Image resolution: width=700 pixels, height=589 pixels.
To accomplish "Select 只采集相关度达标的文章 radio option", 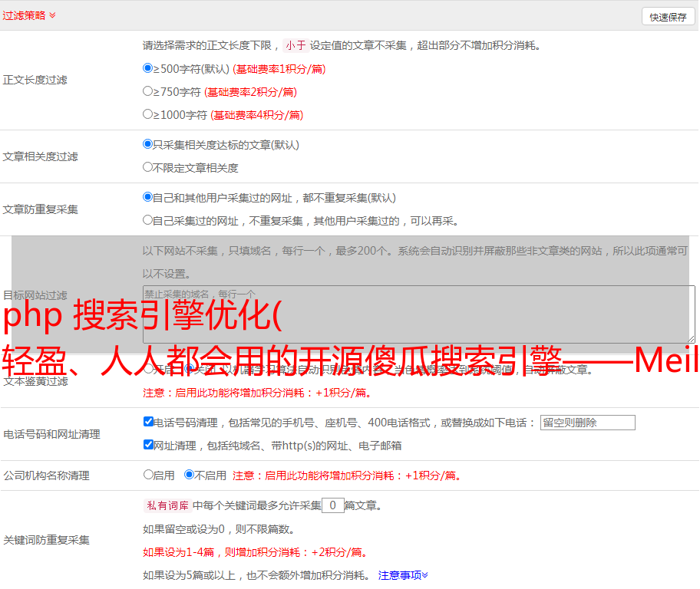I will (148, 144).
